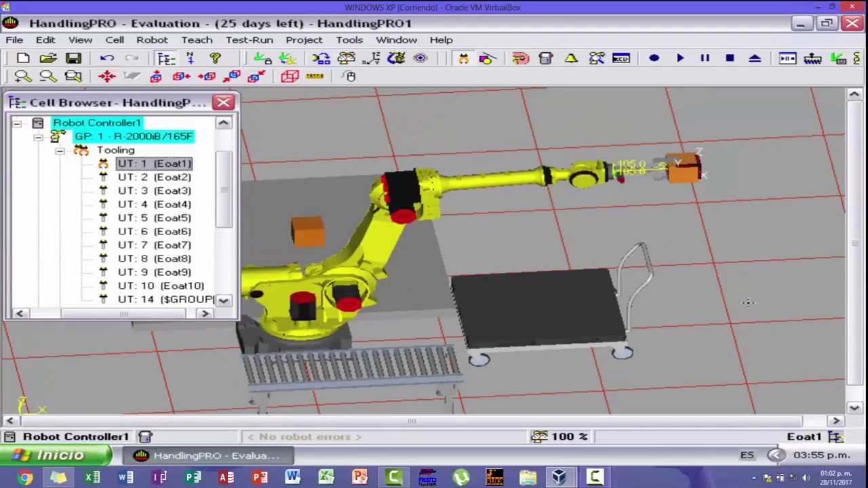Select UT: 3 (Eoat3) tool
The height and width of the screenshot is (488, 868).
(155, 190)
